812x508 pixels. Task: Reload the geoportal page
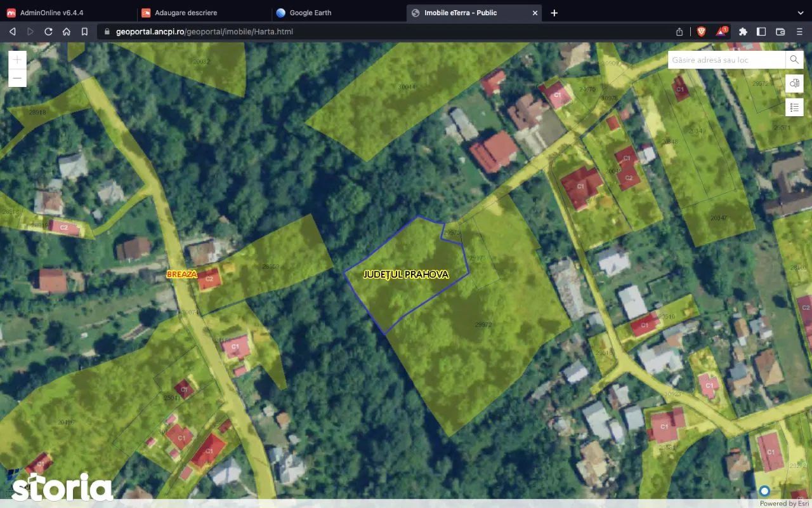tap(48, 31)
